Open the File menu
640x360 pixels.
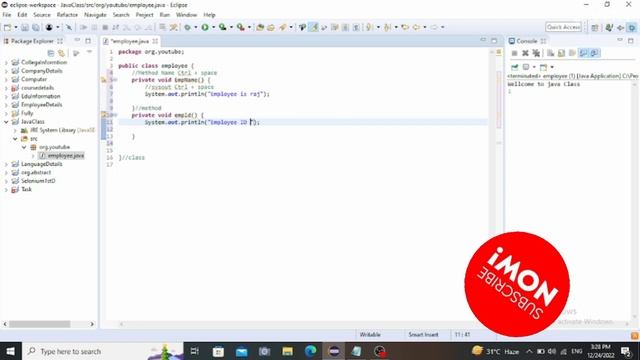[x=7, y=15]
